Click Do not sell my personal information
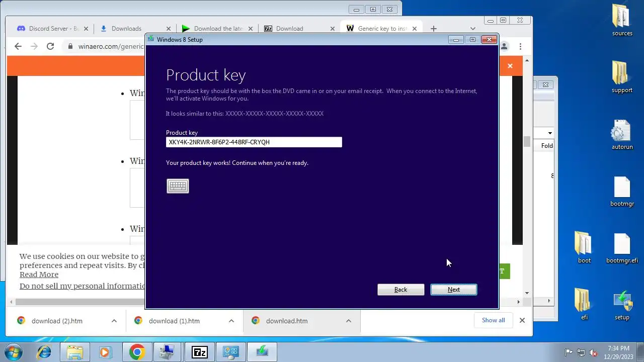The height and width of the screenshot is (362, 644). click(83, 286)
